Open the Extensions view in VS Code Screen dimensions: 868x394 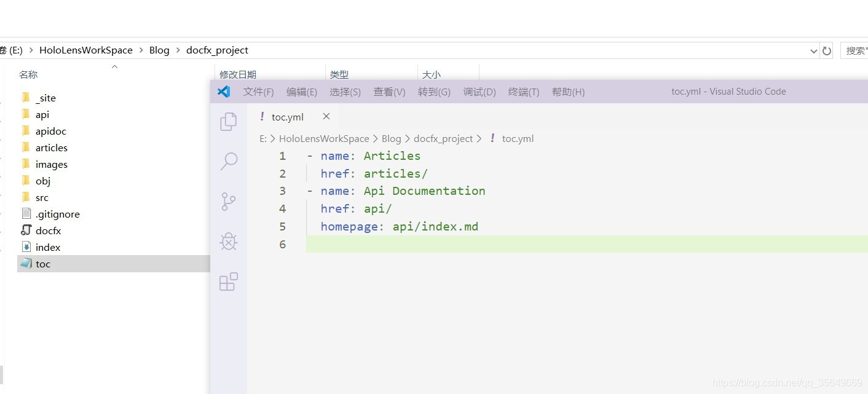click(x=228, y=281)
